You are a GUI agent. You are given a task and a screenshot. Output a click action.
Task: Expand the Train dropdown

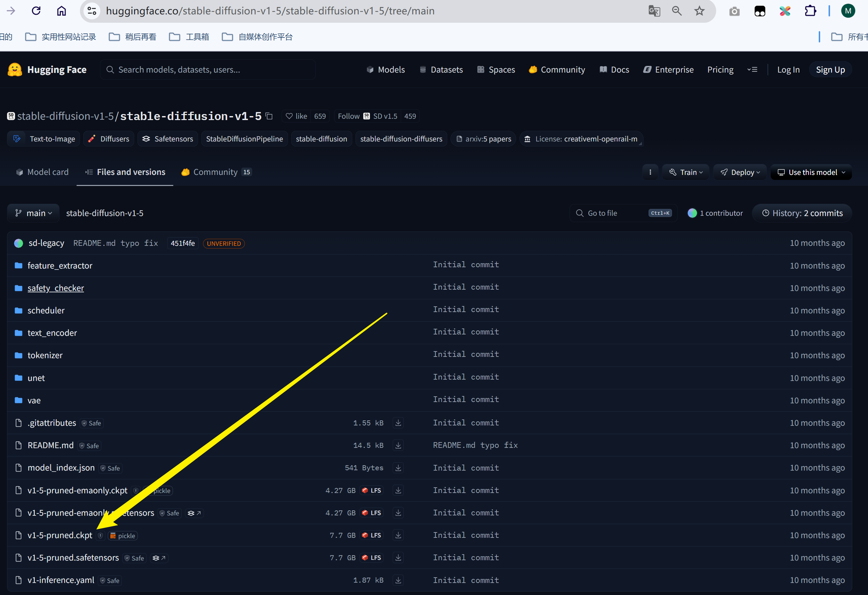click(686, 172)
